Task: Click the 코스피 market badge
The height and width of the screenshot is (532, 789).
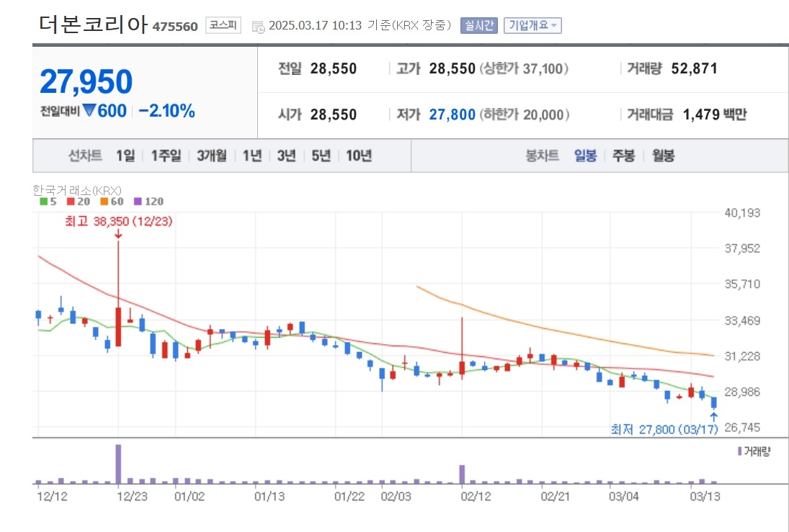Action: [x=223, y=25]
